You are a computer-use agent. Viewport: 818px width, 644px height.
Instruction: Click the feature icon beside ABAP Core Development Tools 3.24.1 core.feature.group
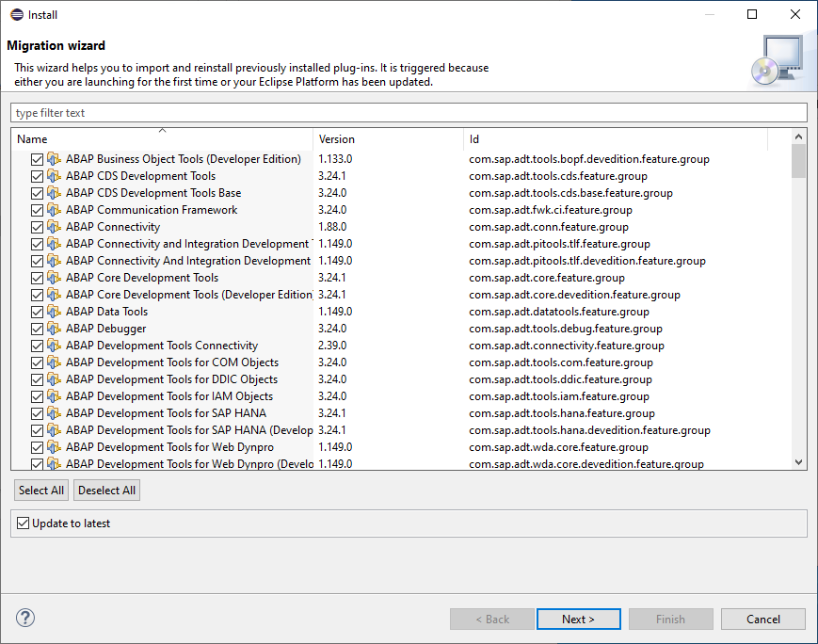pyautogui.click(x=54, y=278)
